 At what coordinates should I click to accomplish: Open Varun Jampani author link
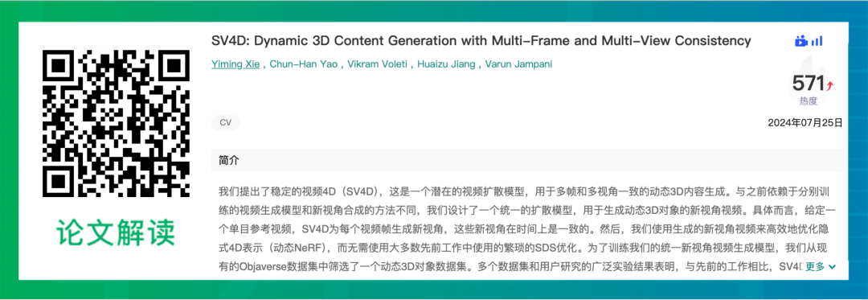click(x=518, y=64)
